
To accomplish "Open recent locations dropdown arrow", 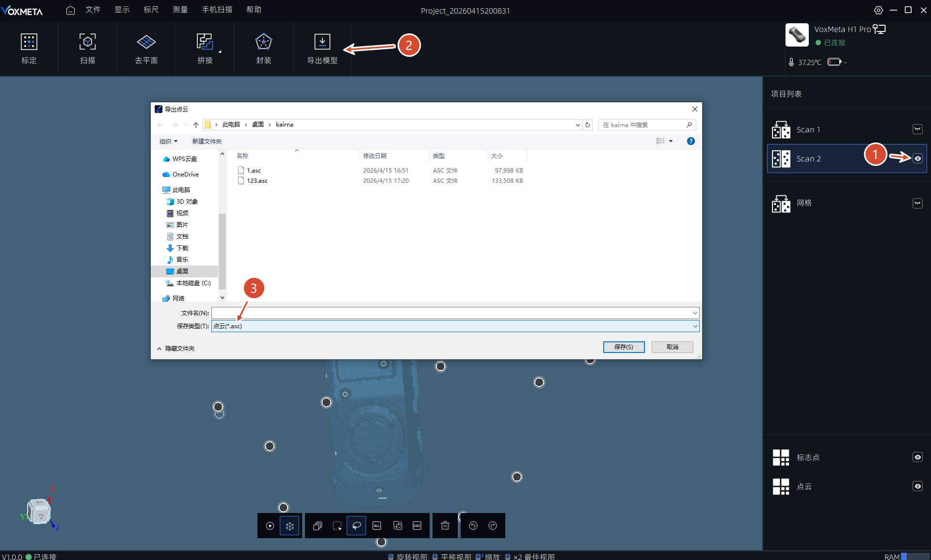I will tap(186, 125).
